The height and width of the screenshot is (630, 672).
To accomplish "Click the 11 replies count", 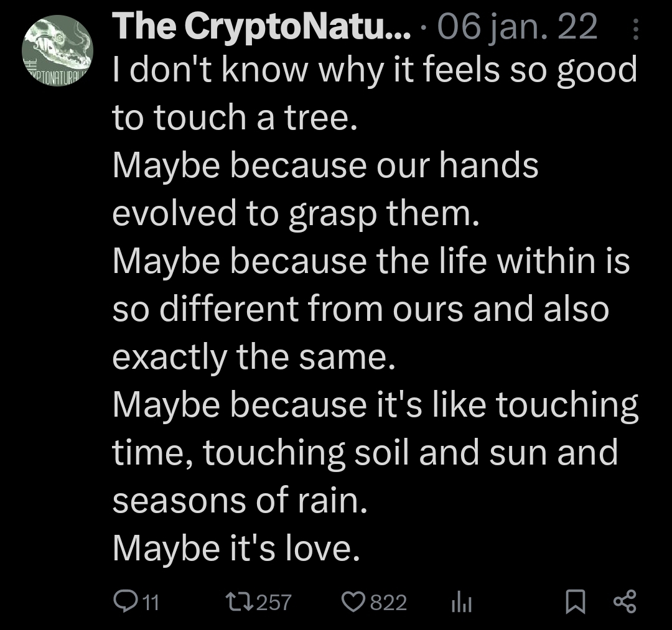I will (x=151, y=602).
